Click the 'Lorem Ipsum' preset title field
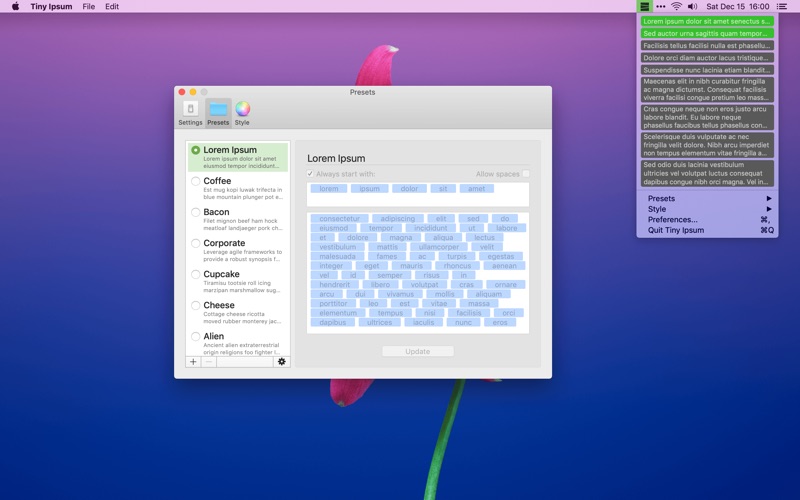 click(418, 159)
